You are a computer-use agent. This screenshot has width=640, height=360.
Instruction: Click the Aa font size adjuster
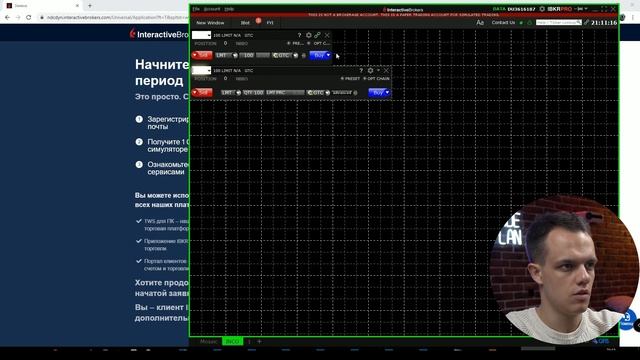480,23
